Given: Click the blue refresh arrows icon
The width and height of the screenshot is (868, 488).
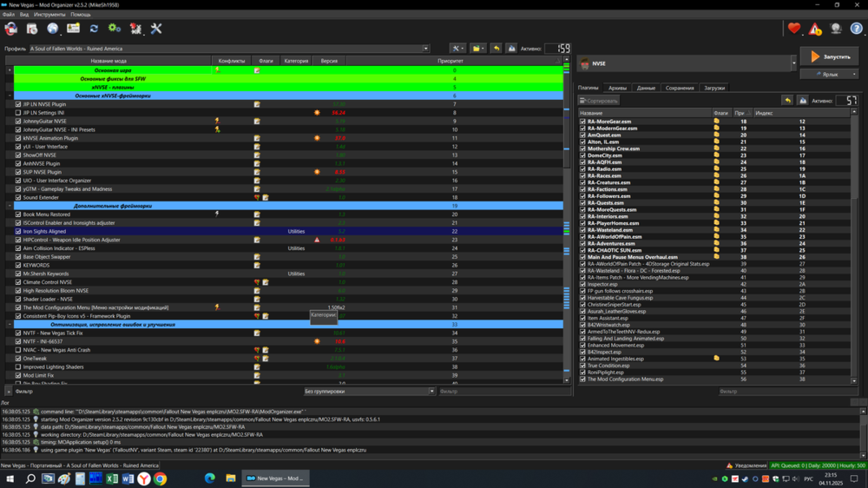Looking at the screenshot, I should click(x=94, y=29).
